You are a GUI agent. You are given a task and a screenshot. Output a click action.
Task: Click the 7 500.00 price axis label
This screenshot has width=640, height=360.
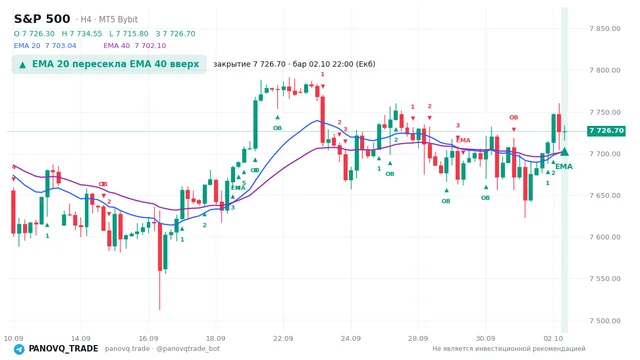(605, 321)
